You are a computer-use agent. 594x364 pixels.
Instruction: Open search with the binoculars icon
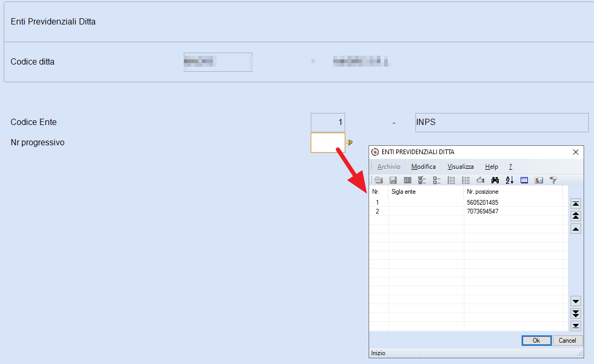pyautogui.click(x=495, y=180)
